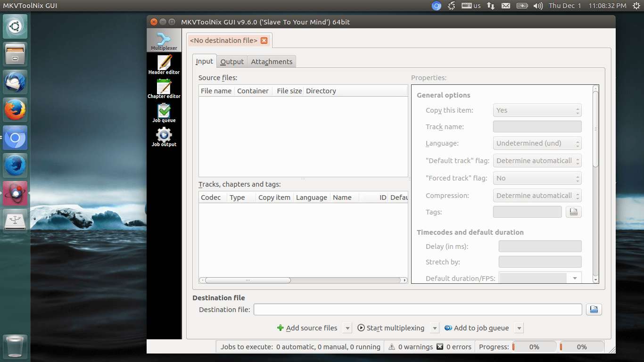Click the browse tags file icon
The height and width of the screenshot is (362, 644).
point(573,212)
